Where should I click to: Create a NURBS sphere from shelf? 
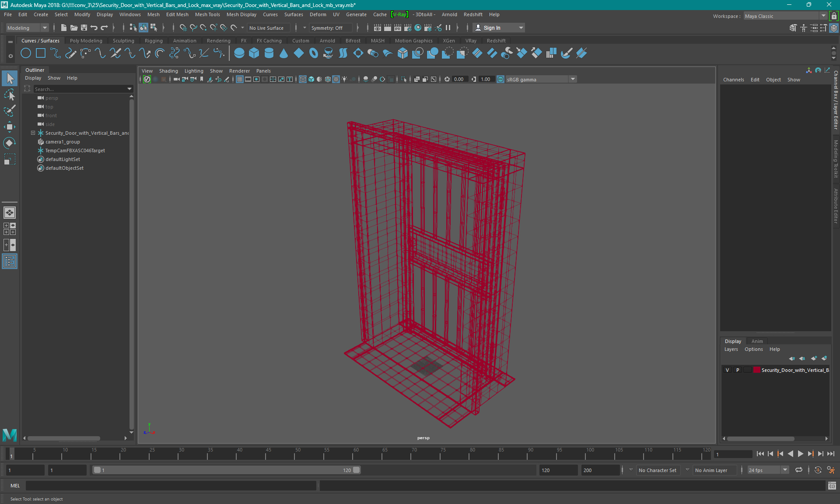click(x=239, y=53)
